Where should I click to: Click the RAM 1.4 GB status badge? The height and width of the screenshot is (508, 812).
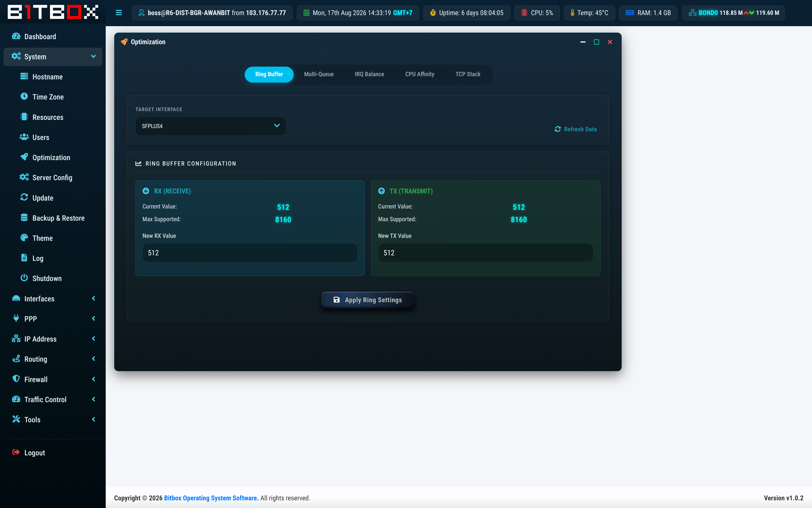click(648, 13)
